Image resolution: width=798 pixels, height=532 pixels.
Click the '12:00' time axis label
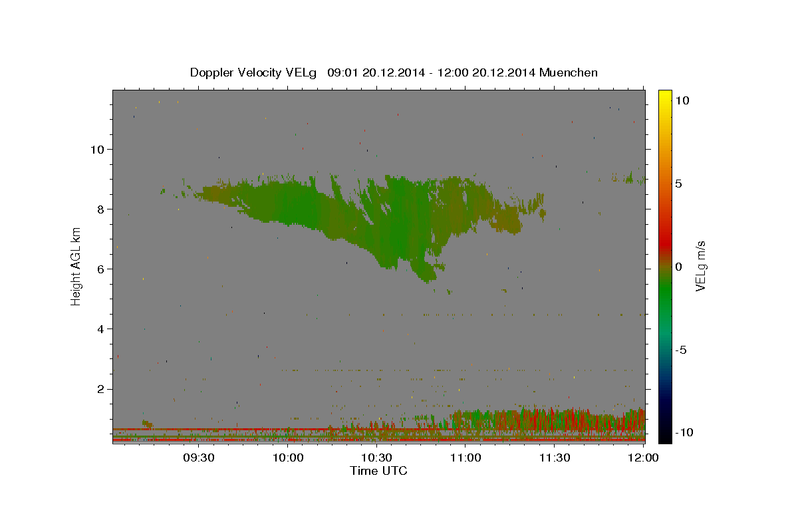pyautogui.click(x=643, y=458)
